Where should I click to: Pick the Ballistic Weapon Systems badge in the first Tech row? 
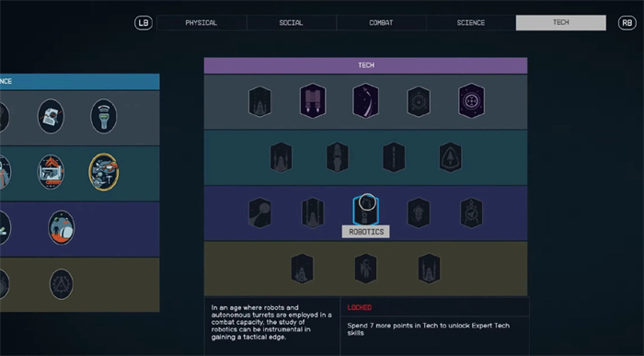[259, 101]
